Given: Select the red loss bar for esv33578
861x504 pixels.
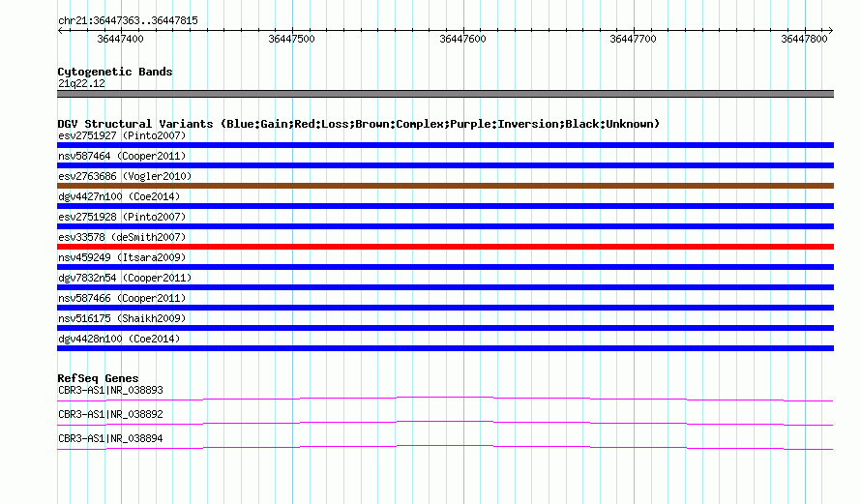Looking at the screenshot, I should [x=445, y=247].
